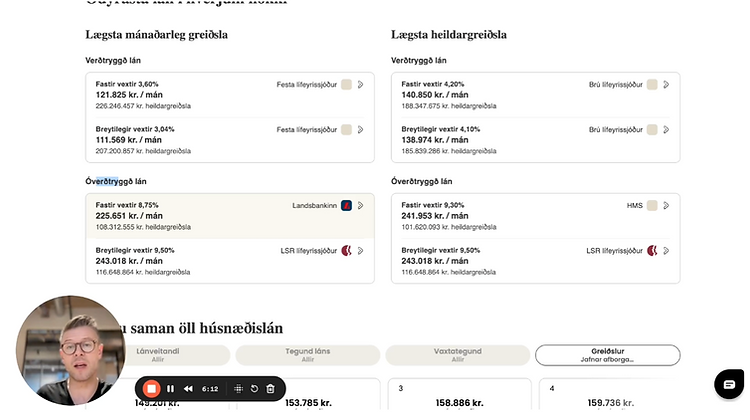Click Brú lífeyrissjóður on 4,10% row
Image resolution: width=750 pixels, height=420 pixels.
point(616,130)
